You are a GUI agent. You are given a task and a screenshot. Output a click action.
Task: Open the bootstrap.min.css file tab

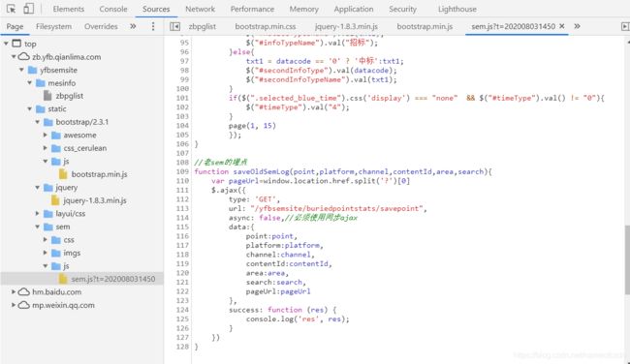coord(266,26)
